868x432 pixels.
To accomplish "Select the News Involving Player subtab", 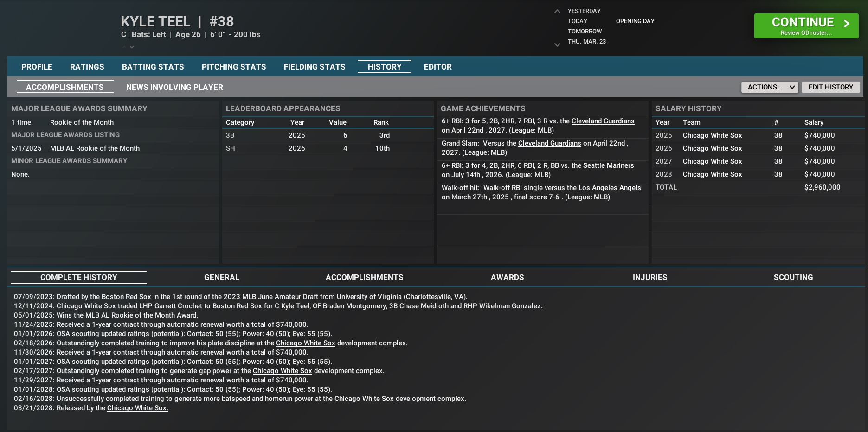I will pyautogui.click(x=174, y=87).
